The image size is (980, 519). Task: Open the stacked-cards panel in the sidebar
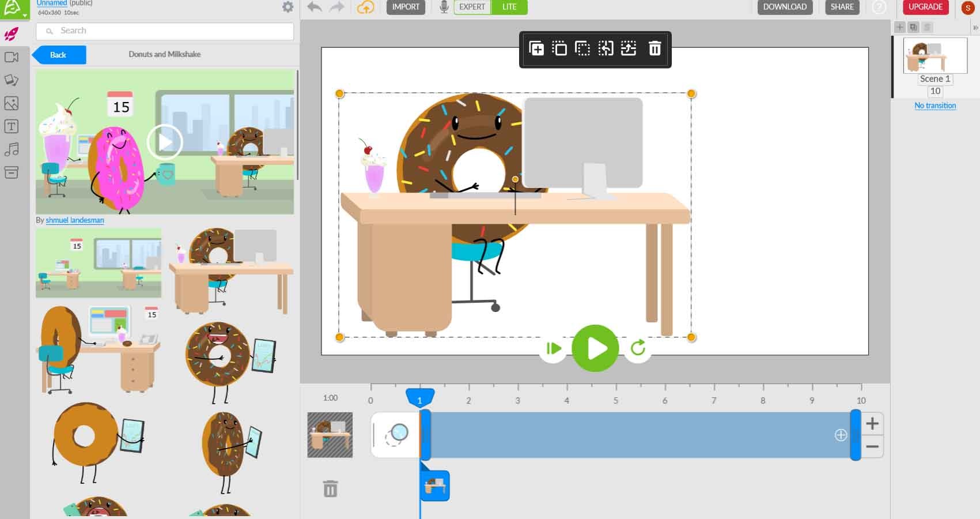pyautogui.click(x=12, y=80)
